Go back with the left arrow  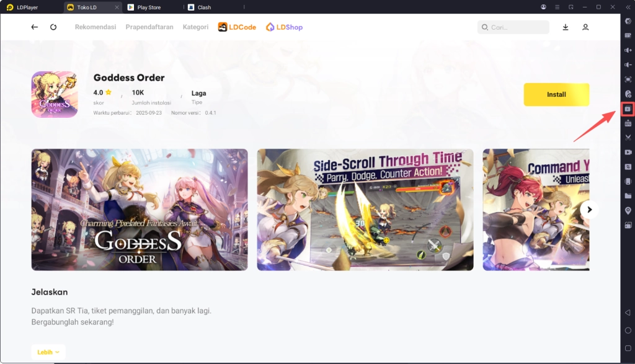point(35,27)
